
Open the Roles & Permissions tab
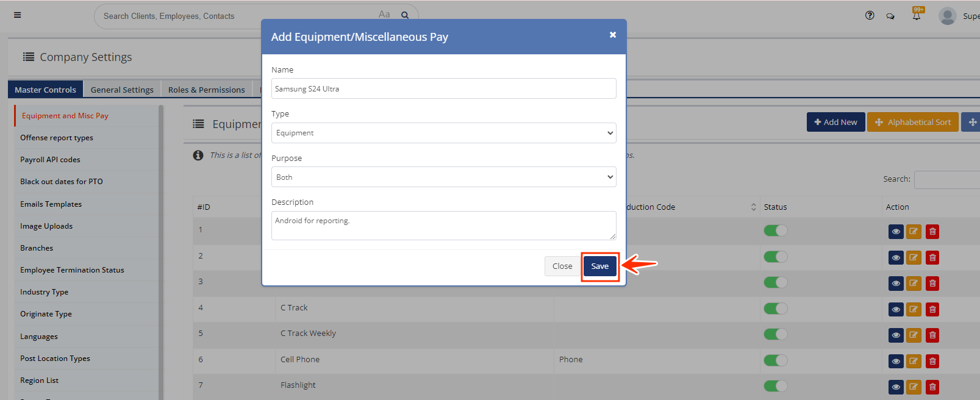[206, 90]
